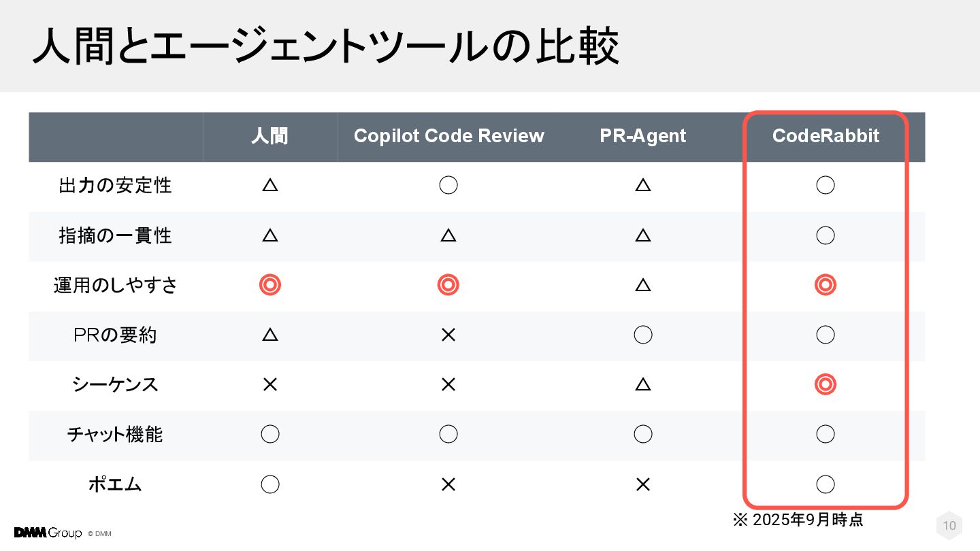Click the slide title 人間とエージェントツールの比較
The image size is (980, 551).
coord(325,46)
